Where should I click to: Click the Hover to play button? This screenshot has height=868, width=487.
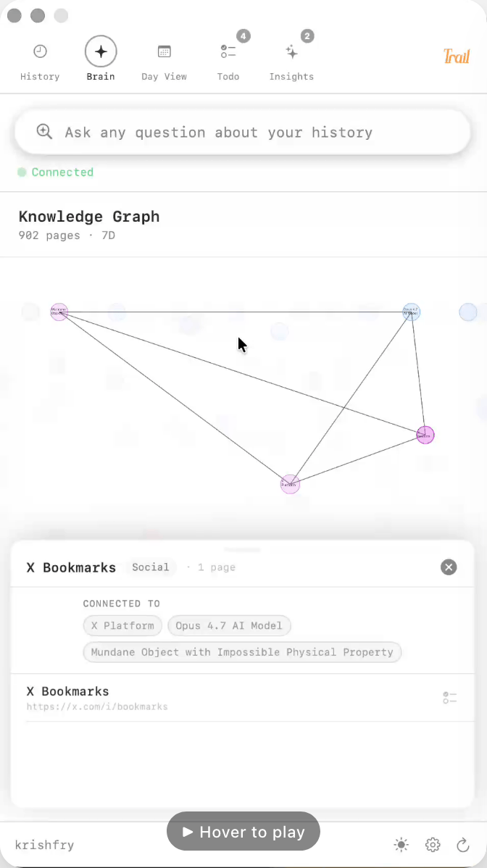[243, 831]
